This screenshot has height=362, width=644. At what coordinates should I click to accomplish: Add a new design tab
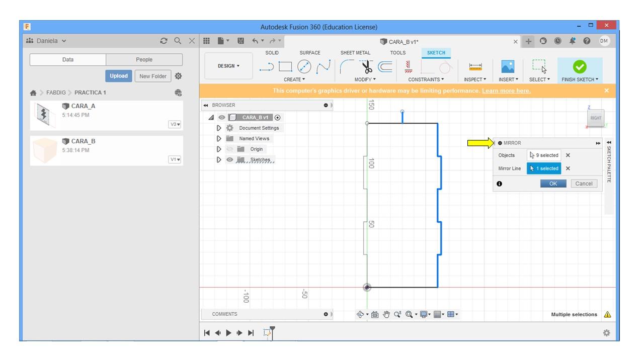(x=528, y=42)
